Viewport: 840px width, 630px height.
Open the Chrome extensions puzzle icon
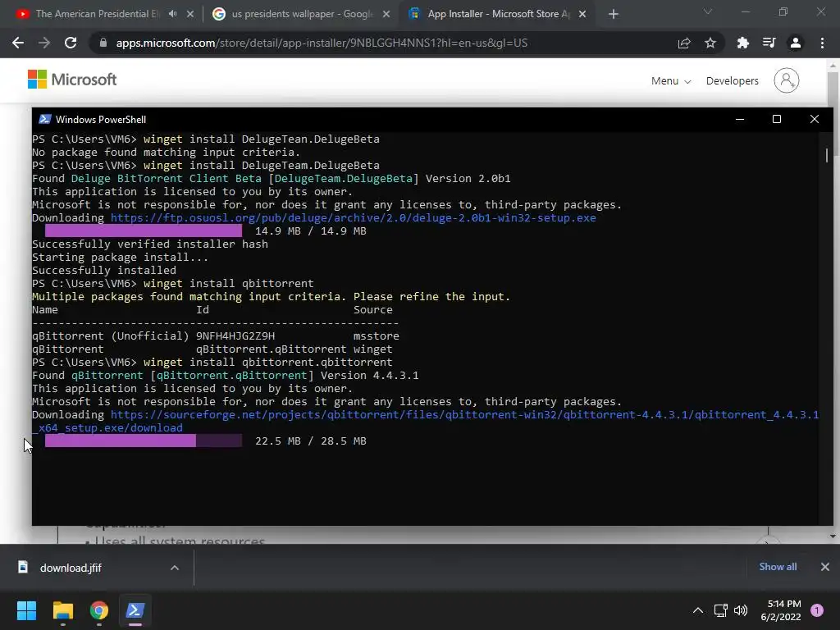click(x=743, y=43)
